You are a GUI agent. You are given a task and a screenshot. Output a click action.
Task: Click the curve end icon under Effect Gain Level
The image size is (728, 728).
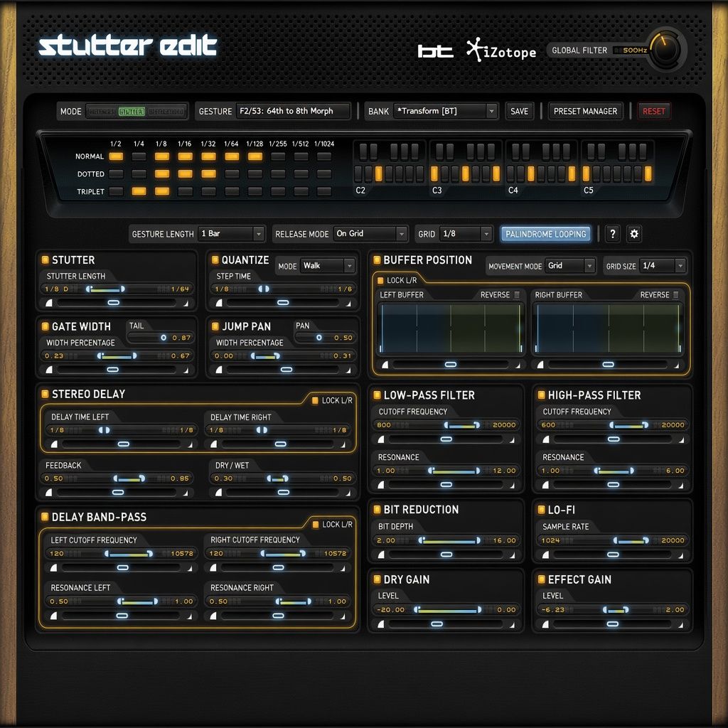pyautogui.click(x=680, y=625)
